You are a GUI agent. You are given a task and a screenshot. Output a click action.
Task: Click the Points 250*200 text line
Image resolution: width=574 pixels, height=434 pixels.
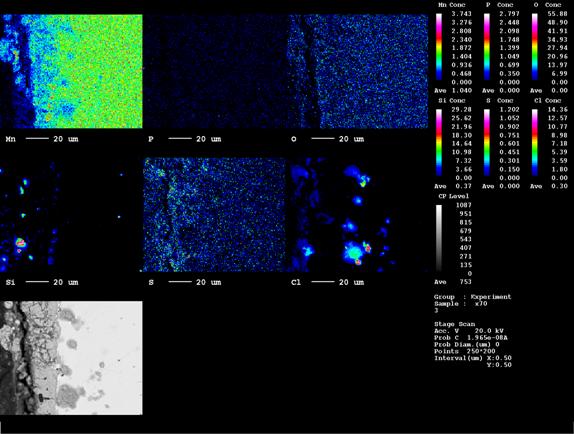[464, 351]
